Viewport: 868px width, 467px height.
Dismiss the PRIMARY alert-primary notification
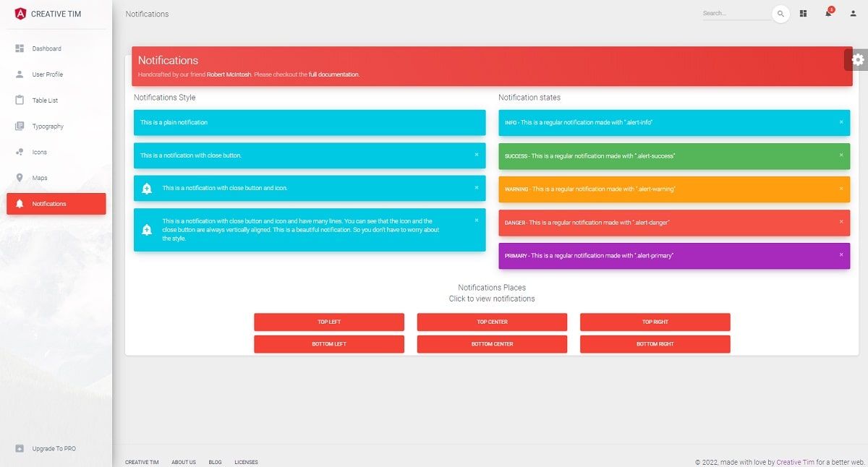coord(842,255)
